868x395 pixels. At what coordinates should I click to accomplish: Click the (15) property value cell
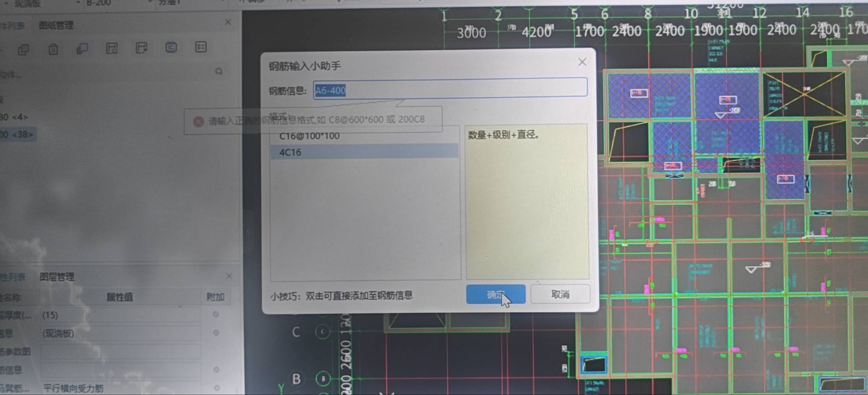point(120,315)
